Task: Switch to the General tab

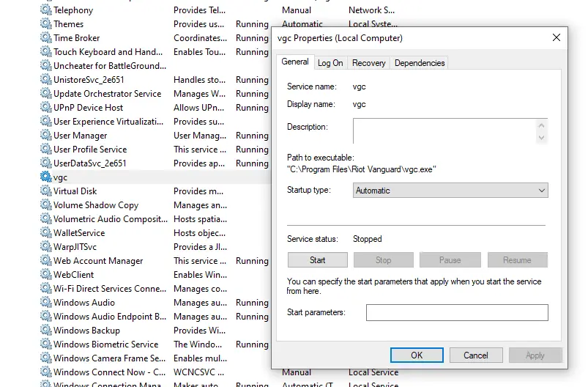Action: (x=295, y=62)
